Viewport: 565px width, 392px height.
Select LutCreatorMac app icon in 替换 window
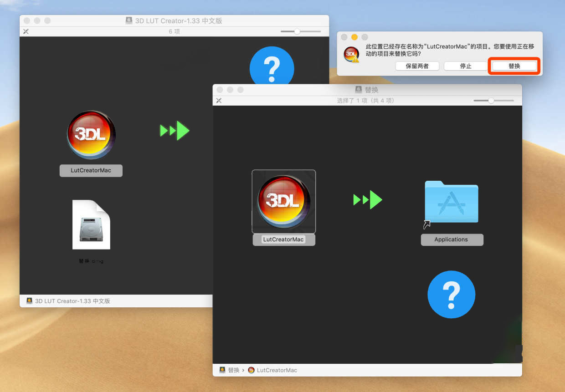click(x=283, y=202)
